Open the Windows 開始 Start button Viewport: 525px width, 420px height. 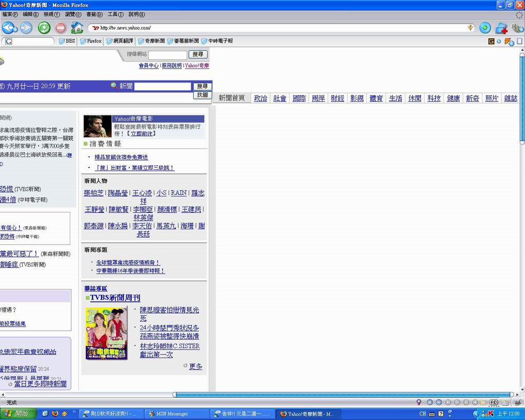pyautogui.click(x=18, y=414)
